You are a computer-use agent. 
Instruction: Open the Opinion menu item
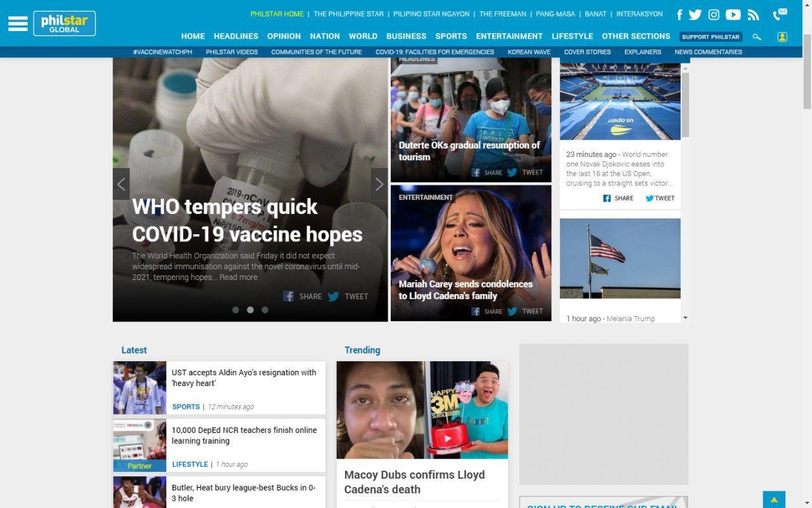click(x=284, y=36)
